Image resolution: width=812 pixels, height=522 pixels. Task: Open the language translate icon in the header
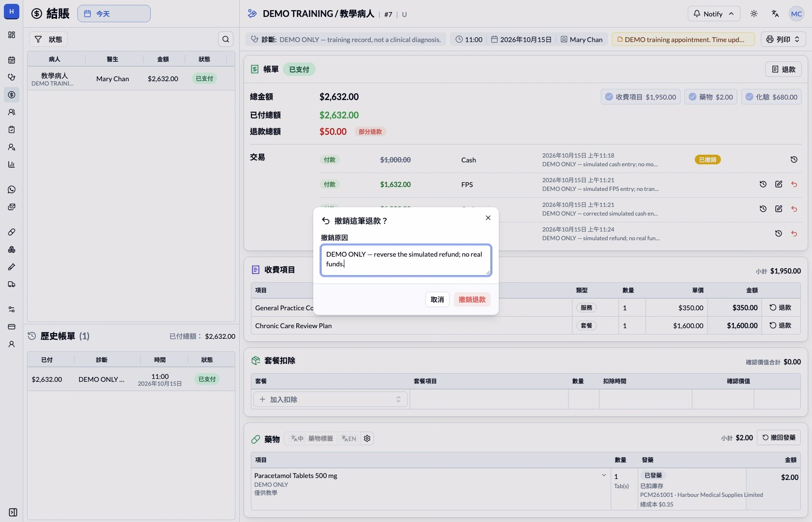[775, 14]
